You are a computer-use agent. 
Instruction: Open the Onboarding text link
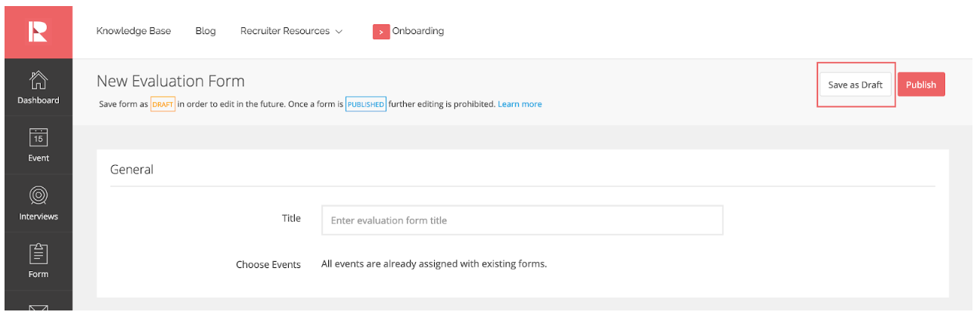click(417, 31)
